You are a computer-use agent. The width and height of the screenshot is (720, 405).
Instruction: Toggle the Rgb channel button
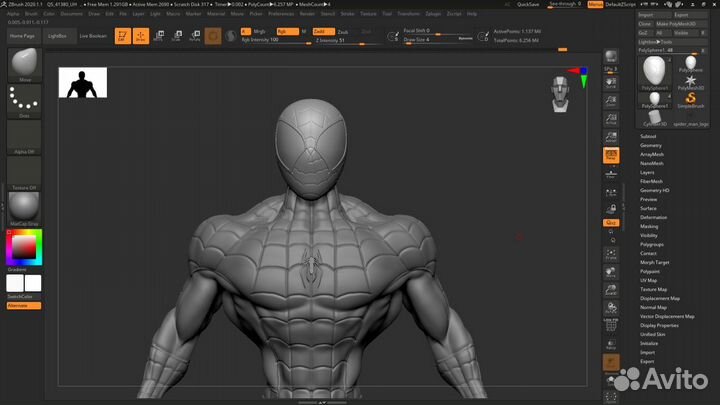287,31
